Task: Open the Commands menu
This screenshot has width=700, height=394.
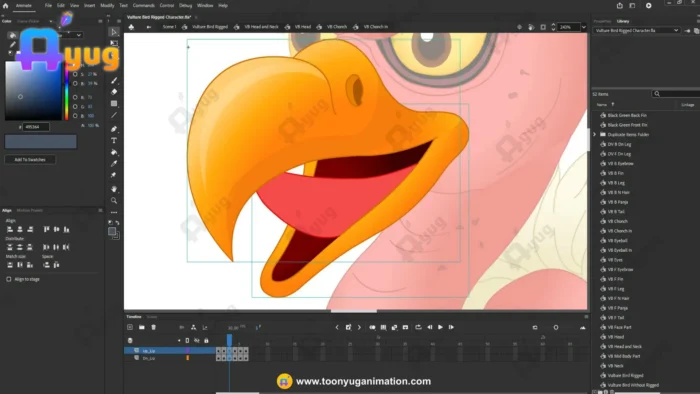Action: coord(143,6)
